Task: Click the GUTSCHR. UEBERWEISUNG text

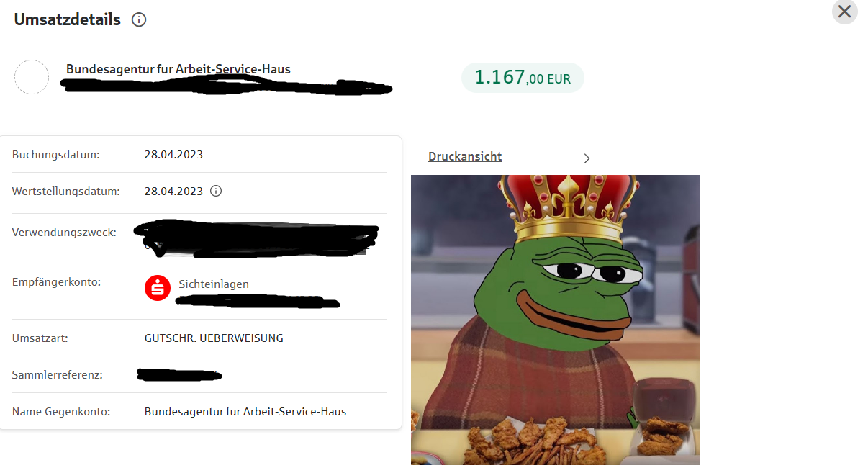Action: (214, 338)
